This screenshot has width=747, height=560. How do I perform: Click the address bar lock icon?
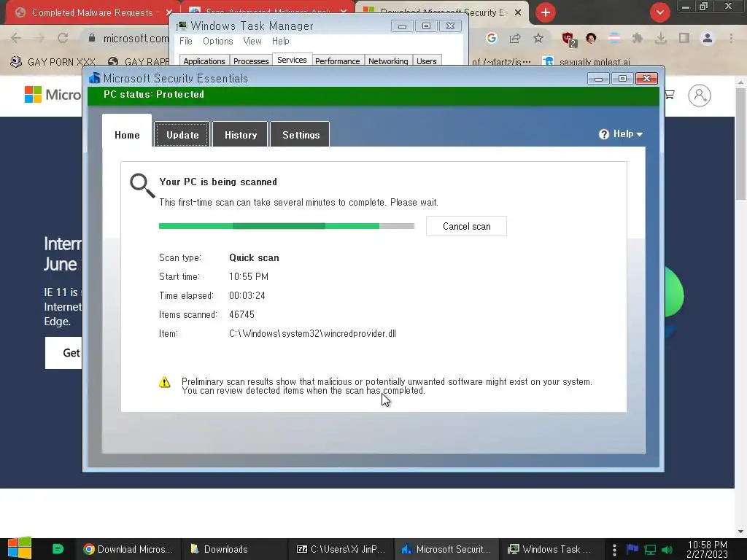tap(92, 38)
